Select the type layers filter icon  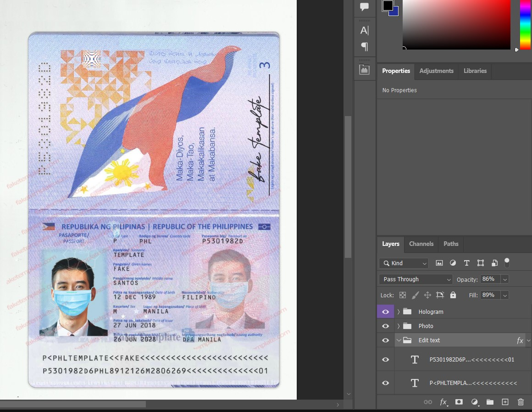pyautogui.click(x=466, y=263)
